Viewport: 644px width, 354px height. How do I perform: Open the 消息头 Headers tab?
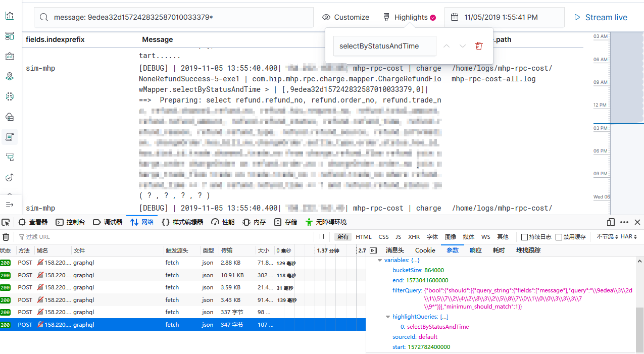tap(394, 250)
